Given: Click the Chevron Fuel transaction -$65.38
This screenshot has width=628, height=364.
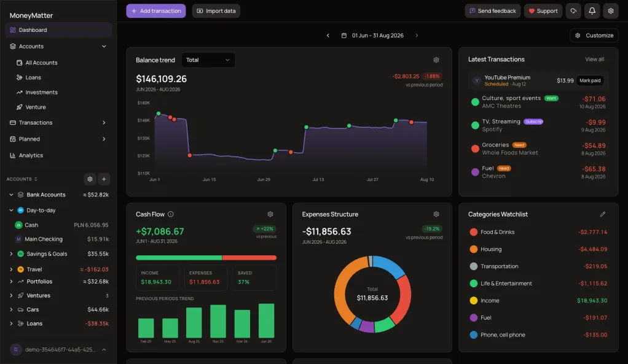Looking at the screenshot, I should pyautogui.click(x=538, y=172).
